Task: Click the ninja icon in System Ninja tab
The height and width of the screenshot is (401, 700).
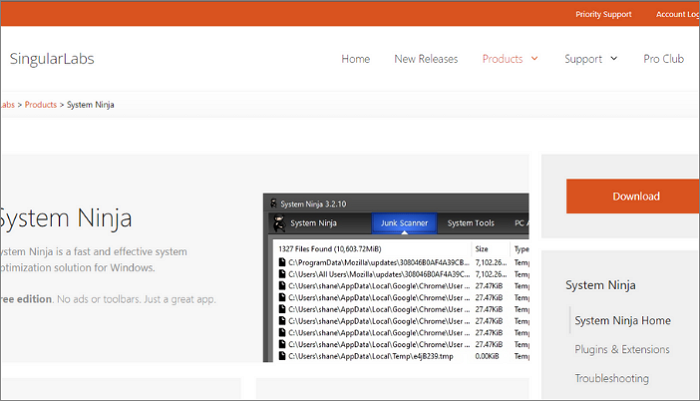Action: [279, 222]
